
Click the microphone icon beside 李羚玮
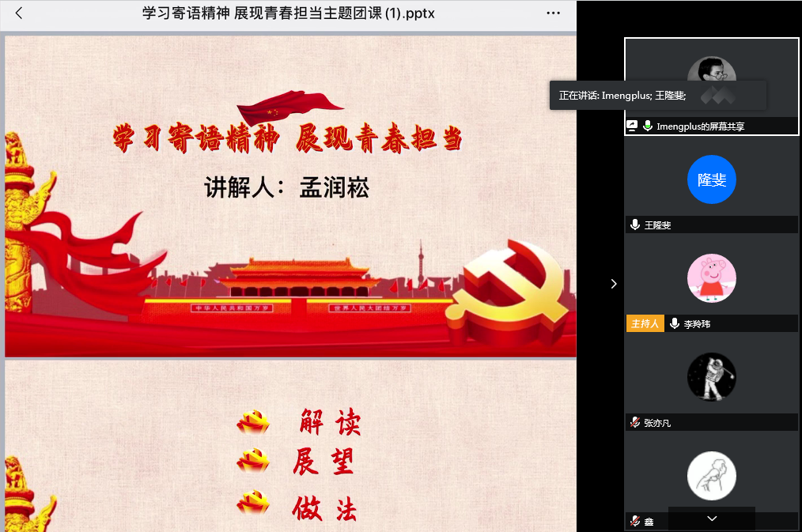[x=675, y=323]
